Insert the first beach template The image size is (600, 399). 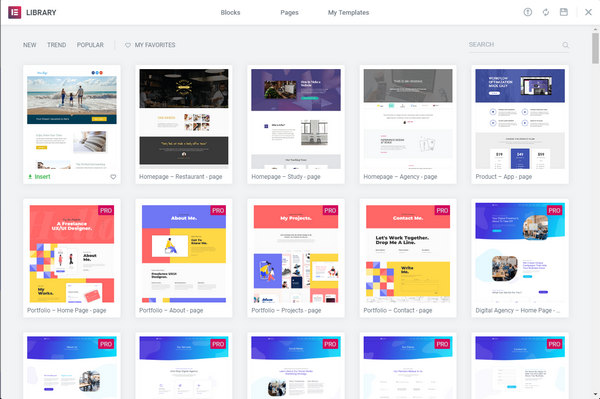point(39,177)
